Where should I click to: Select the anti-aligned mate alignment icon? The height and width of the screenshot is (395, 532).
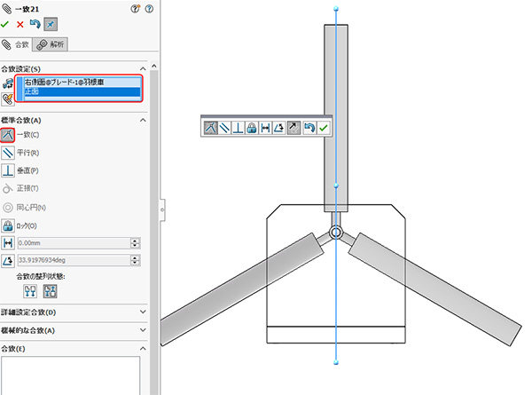pos(51,290)
